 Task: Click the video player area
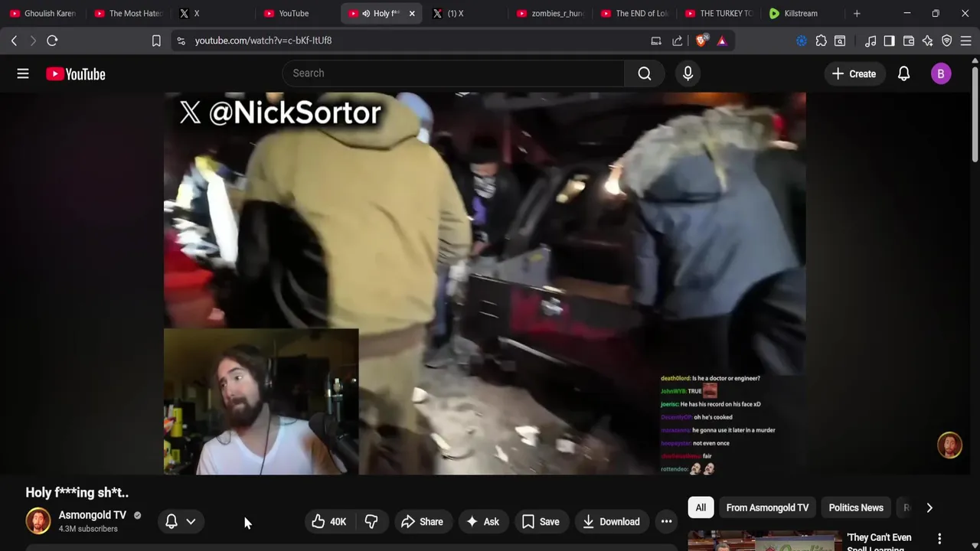pos(485,283)
